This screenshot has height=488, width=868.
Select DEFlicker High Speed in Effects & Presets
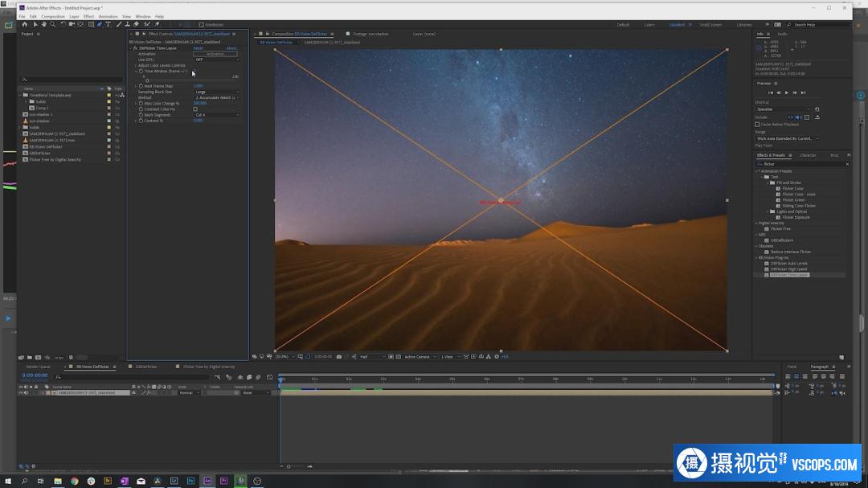(x=789, y=269)
